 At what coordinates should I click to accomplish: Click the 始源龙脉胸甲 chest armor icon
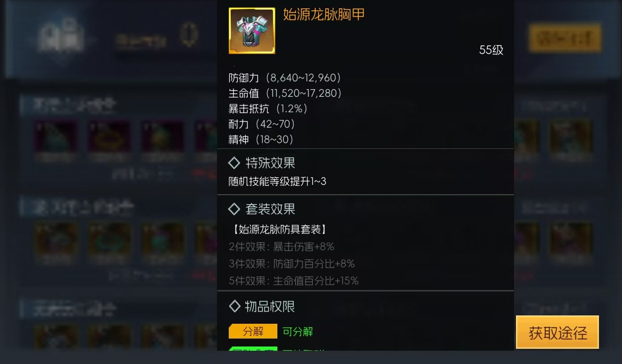[x=252, y=31]
